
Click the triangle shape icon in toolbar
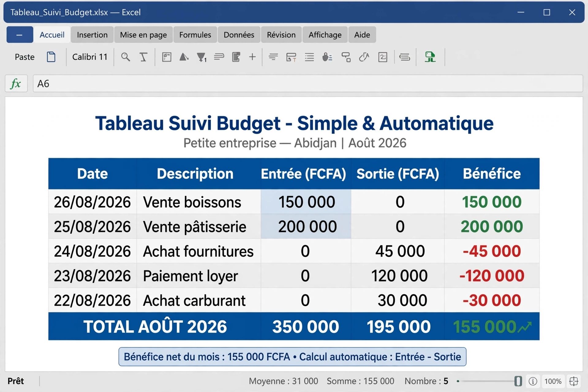184,57
